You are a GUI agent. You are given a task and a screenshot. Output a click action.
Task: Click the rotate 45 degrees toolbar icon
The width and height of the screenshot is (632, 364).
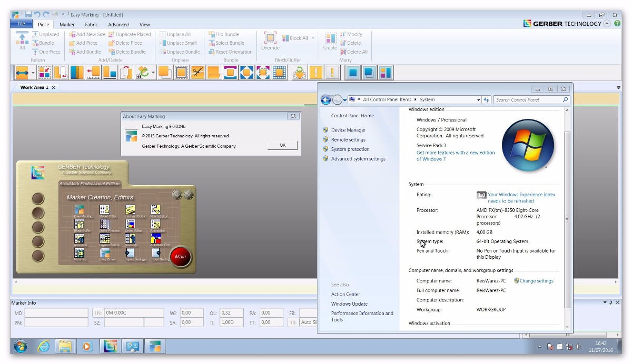(x=142, y=72)
